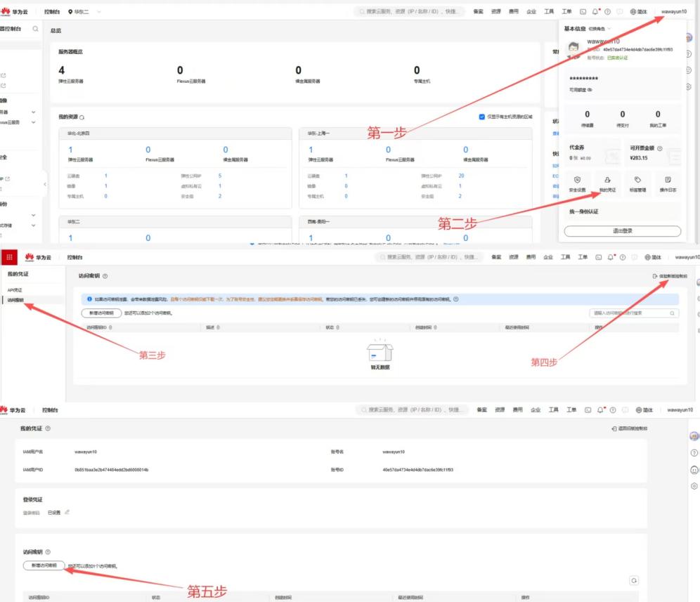Open 我的凭证 icon in profile panel

[607, 180]
